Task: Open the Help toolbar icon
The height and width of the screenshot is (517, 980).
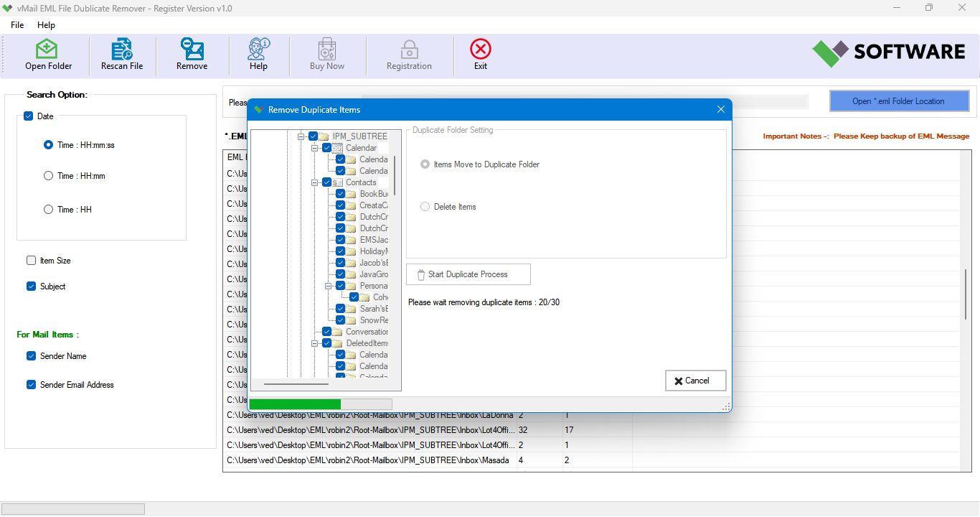Action: point(258,49)
